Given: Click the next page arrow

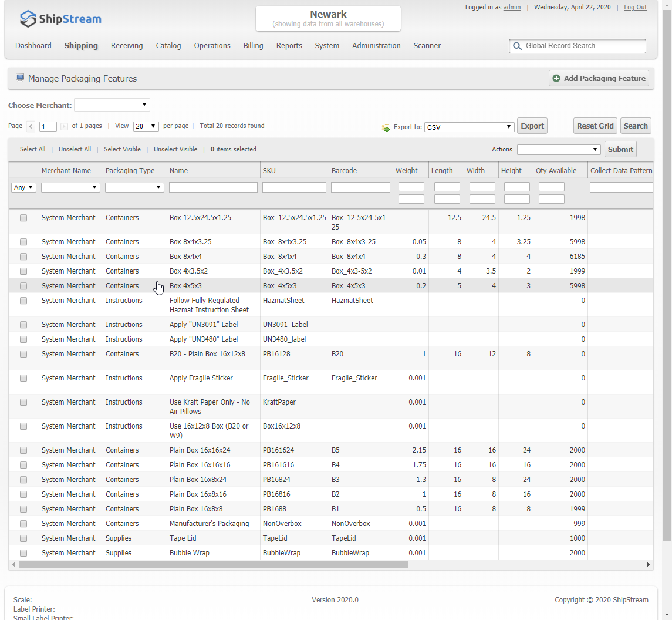Looking at the screenshot, I should click(x=64, y=126).
